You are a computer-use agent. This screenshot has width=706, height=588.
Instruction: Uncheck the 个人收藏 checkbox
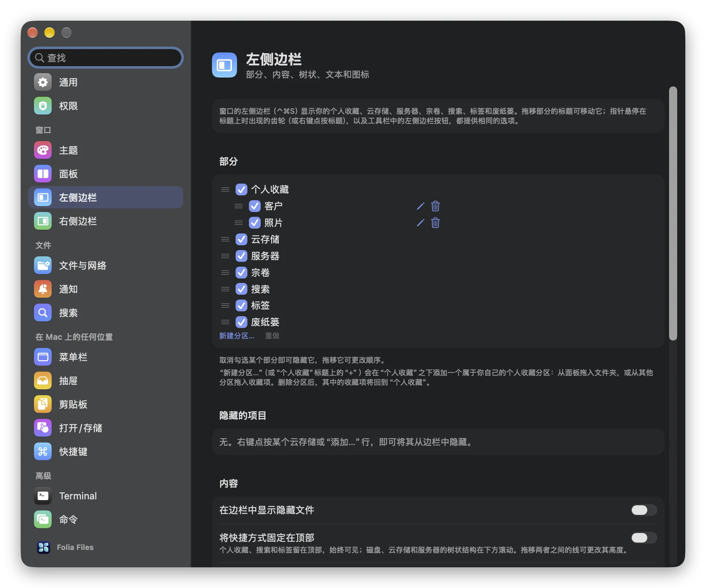(x=241, y=189)
